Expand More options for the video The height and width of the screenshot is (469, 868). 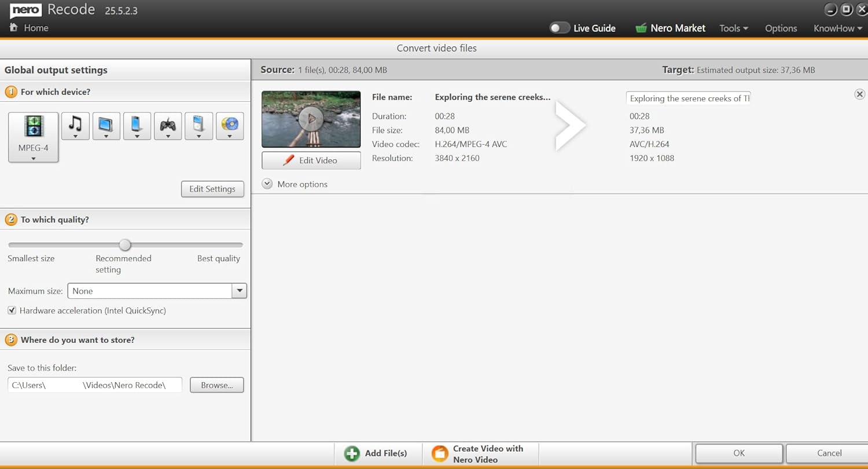[295, 184]
